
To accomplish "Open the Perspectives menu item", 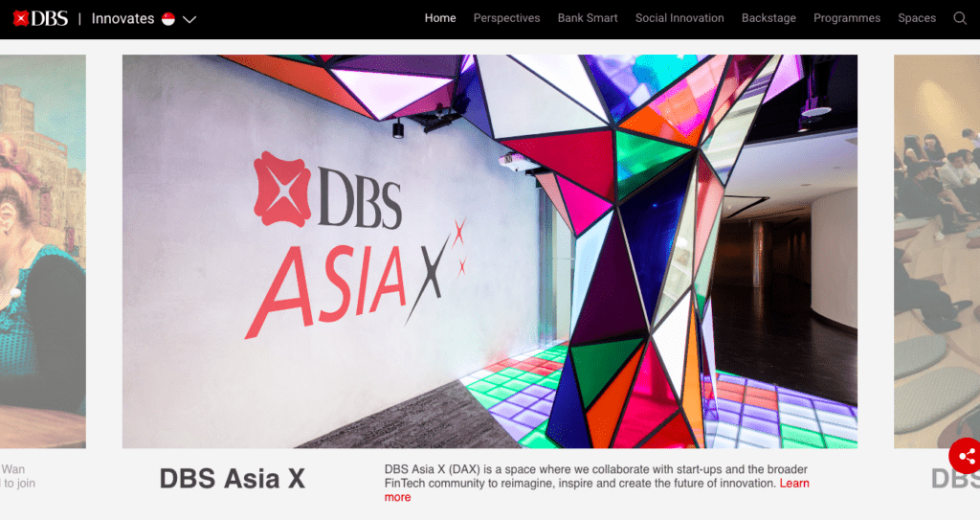I will coord(506,18).
